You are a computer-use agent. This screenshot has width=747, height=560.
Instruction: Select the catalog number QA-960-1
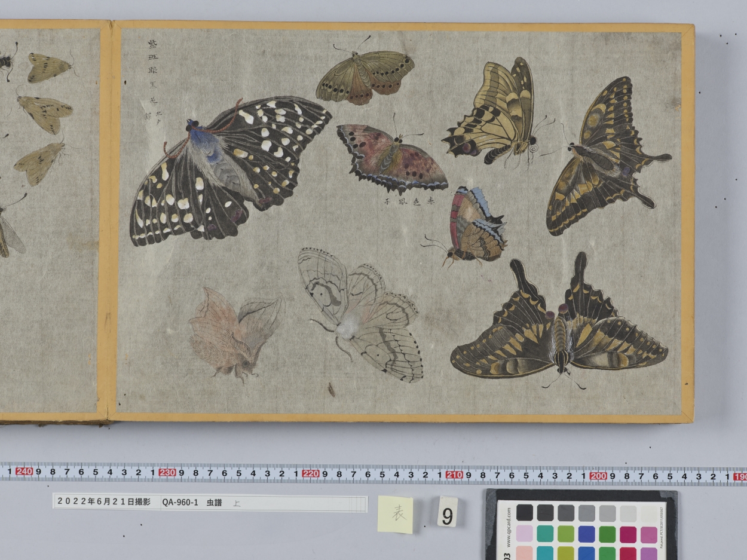tap(180, 503)
